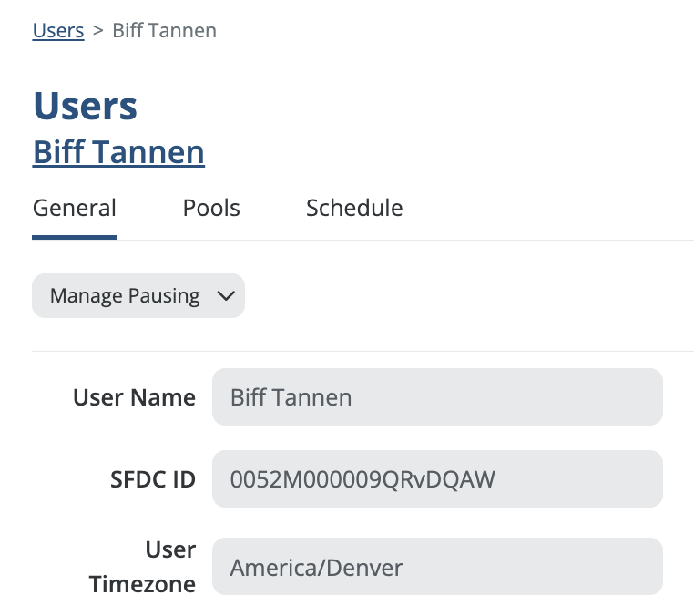Click the User Name field with Biff Tannen

point(437,397)
